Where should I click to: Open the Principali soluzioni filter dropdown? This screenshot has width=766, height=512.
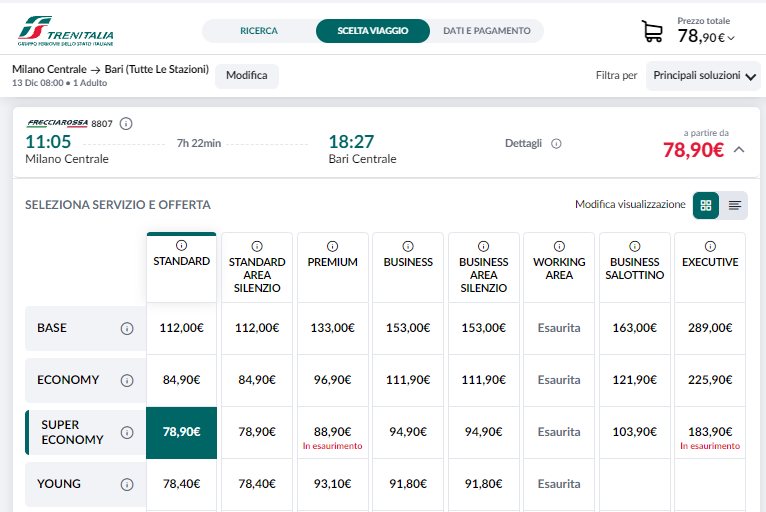703,76
